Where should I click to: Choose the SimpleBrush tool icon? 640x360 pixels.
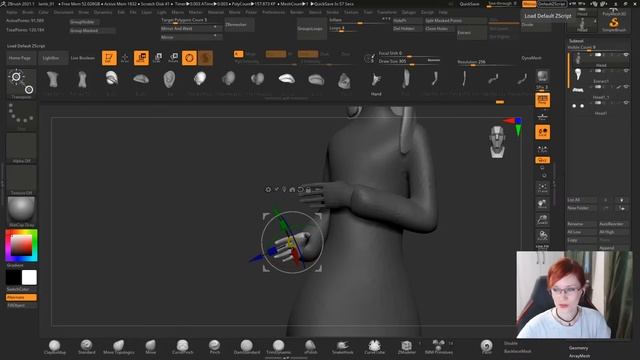tap(613, 24)
